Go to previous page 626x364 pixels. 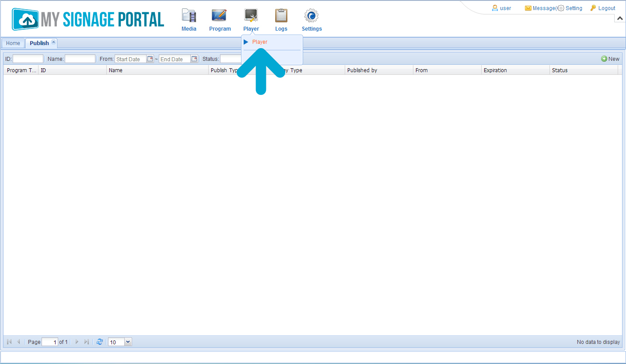(18, 342)
